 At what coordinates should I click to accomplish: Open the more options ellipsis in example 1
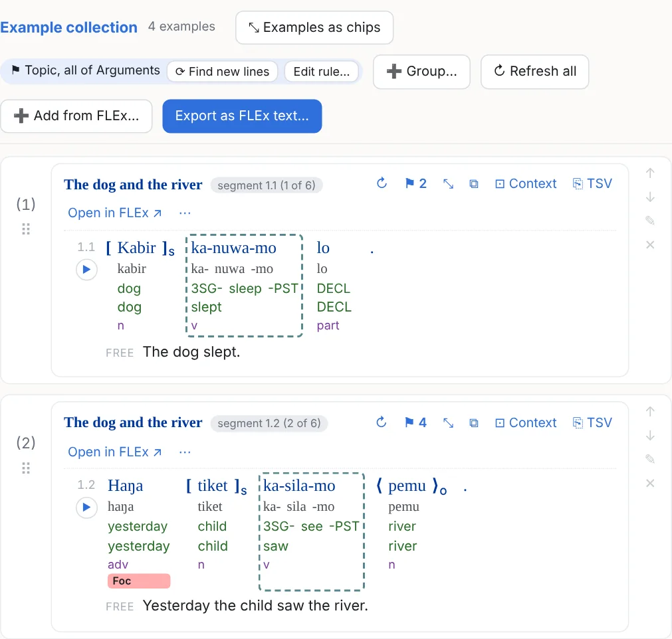pos(185,213)
